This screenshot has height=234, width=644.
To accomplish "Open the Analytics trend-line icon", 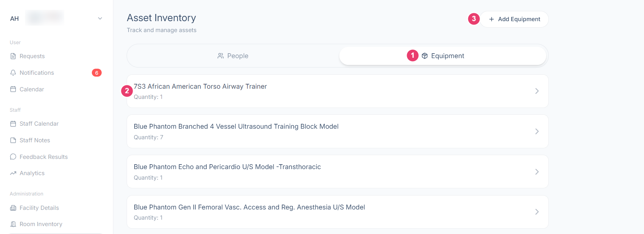I will pos(13,173).
